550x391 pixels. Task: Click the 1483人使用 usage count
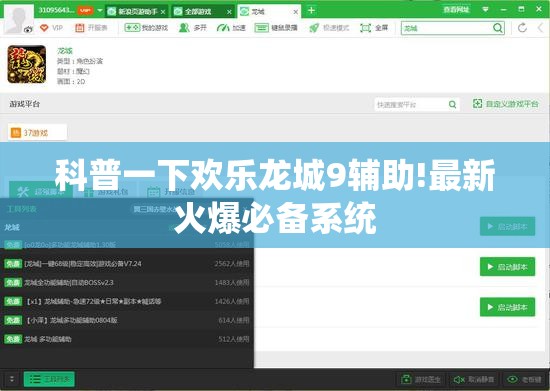coord(232,283)
